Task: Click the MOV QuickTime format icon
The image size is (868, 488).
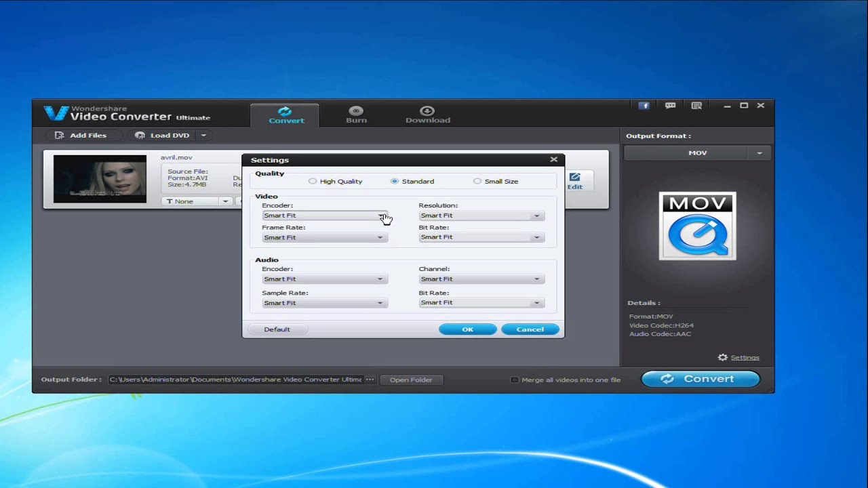Action: click(x=697, y=226)
